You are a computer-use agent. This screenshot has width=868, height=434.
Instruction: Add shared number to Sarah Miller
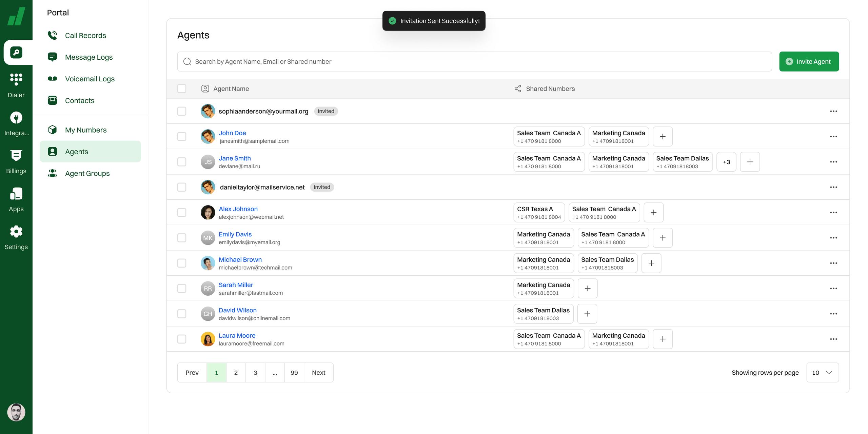coord(587,288)
